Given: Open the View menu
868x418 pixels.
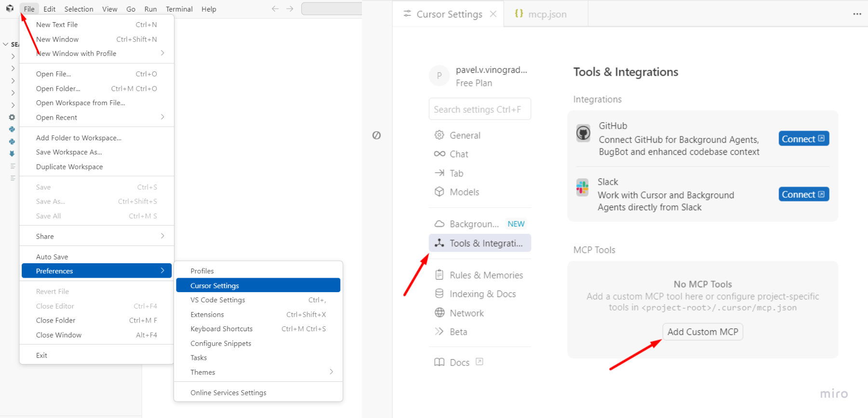Looking at the screenshot, I should pyautogui.click(x=109, y=9).
